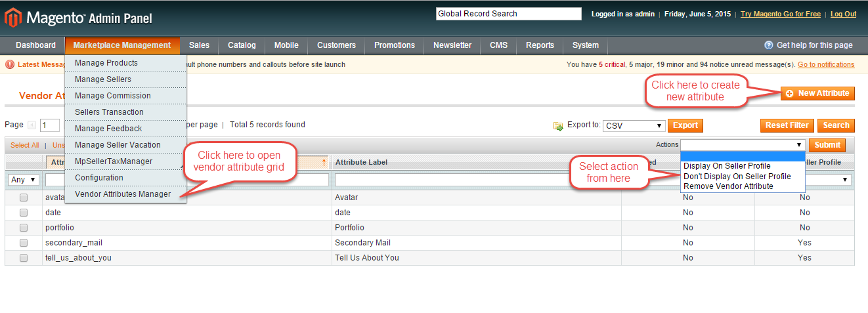
Task: Tick the checkbox for the date row
Action: pyautogui.click(x=24, y=213)
